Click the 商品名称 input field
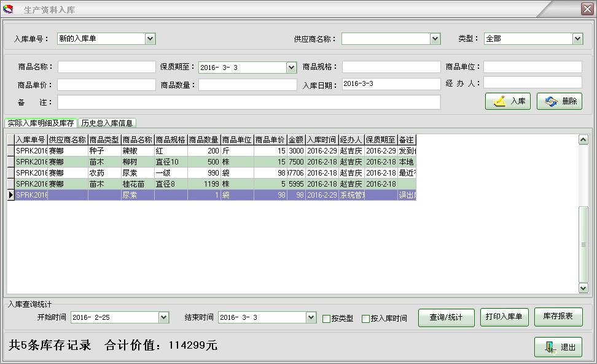The width and height of the screenshot is (597, 364). tap(104, 66)
